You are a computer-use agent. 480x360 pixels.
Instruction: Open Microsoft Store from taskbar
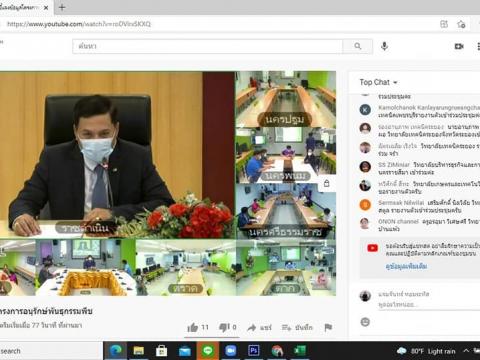pyautogui.click(x=162, y=351)
